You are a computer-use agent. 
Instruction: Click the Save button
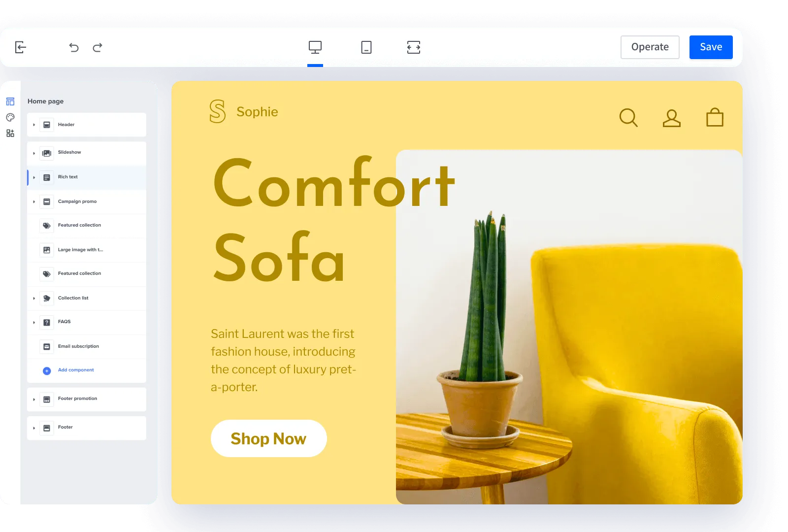tap(711, 47)
